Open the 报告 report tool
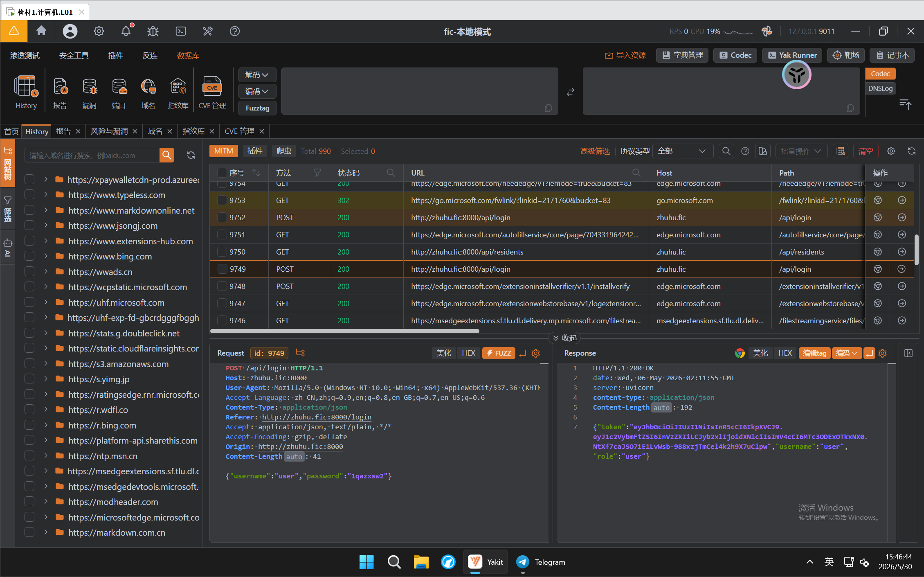The image size is (924, 577). (60, 92)
